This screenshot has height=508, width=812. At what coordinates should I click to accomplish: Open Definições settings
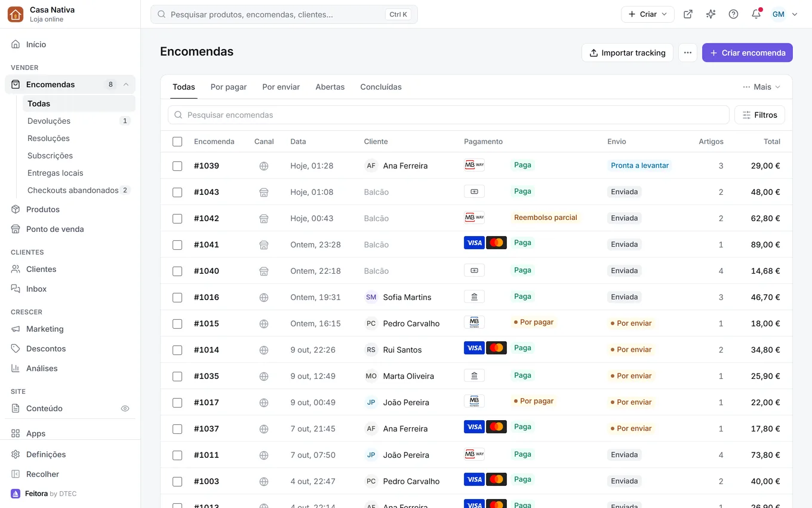click(x=70, y=454)
